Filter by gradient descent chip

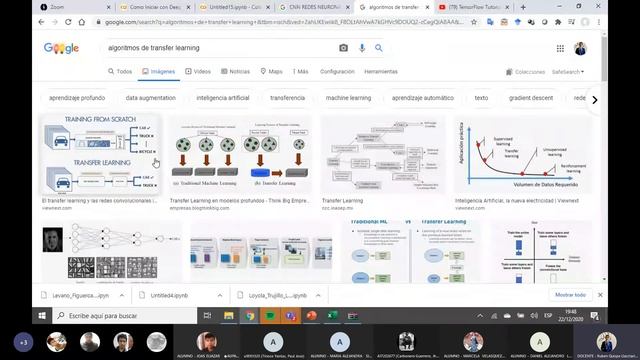531,98
